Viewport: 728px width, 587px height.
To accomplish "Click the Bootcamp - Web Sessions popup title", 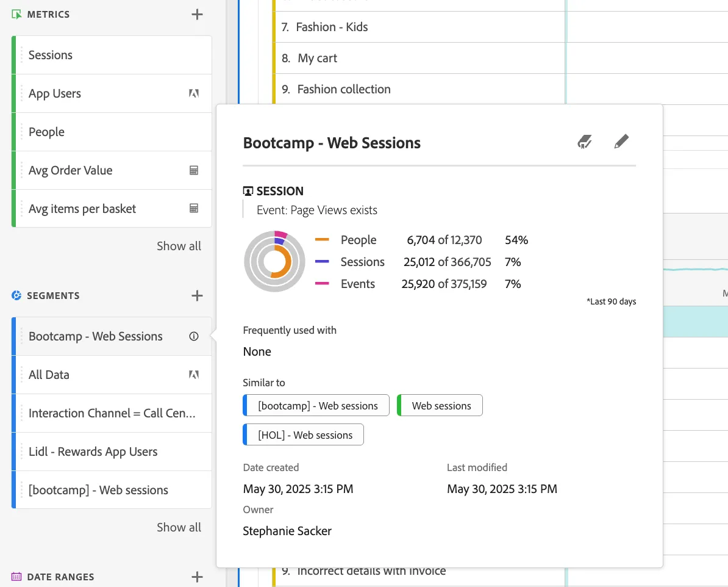I will pyautogui.click(x=332, y=143).
